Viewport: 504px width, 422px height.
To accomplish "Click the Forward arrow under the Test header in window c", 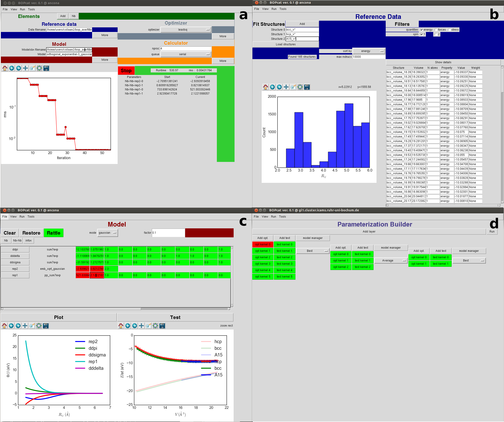I will click(x=135, y=326).
